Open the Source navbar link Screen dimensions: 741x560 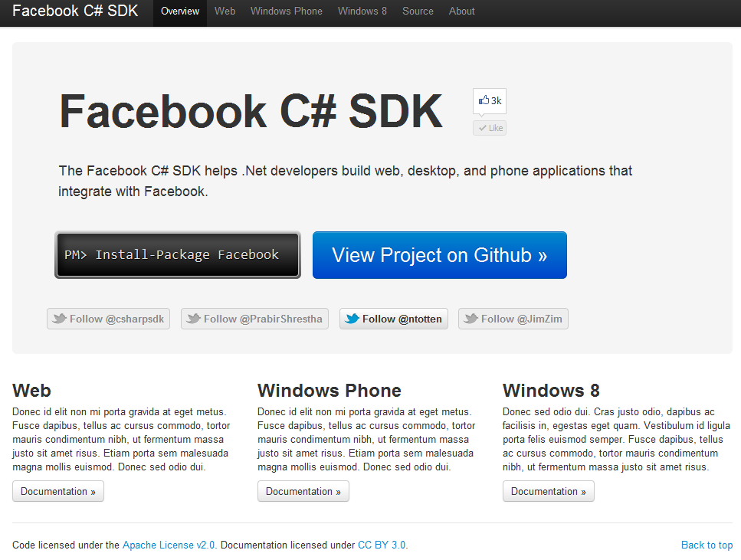(x=418, y=11)
